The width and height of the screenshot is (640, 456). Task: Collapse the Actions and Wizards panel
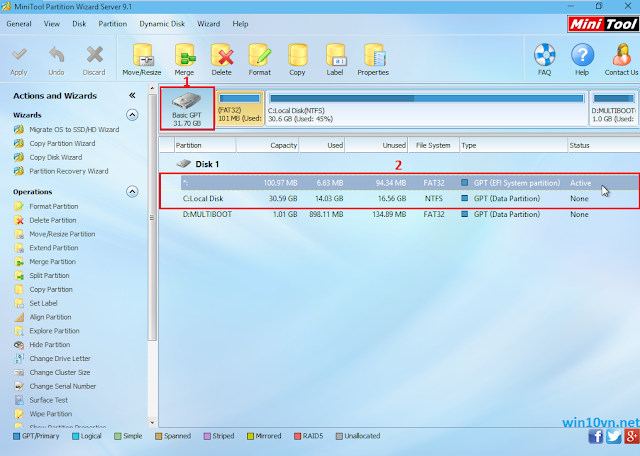tap(132, 96)
